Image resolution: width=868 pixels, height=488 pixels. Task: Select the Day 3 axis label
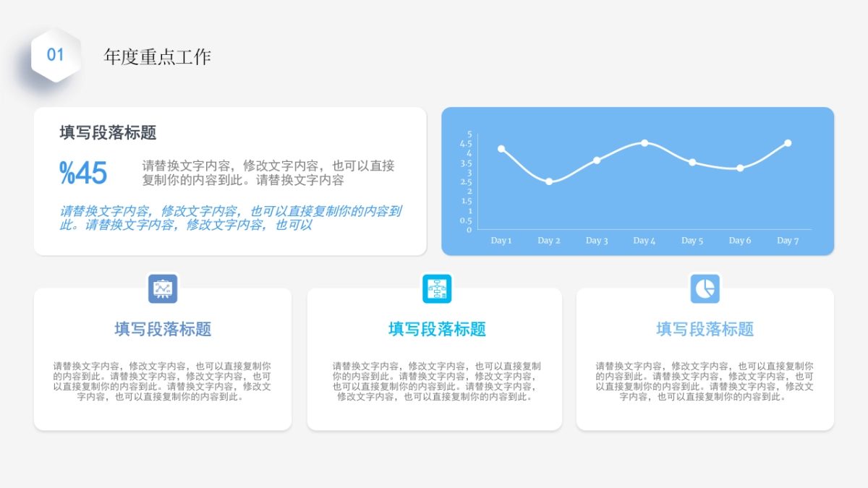point(596,241)
